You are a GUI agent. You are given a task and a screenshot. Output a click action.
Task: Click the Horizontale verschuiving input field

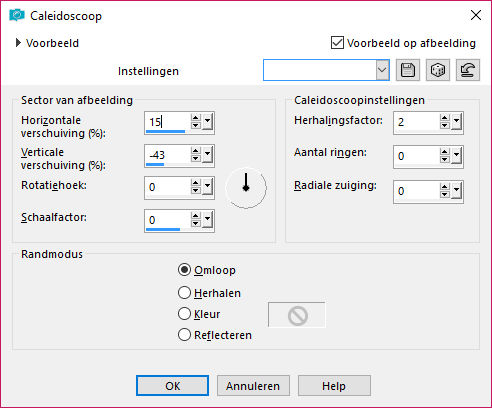click(x=168, y=122)
